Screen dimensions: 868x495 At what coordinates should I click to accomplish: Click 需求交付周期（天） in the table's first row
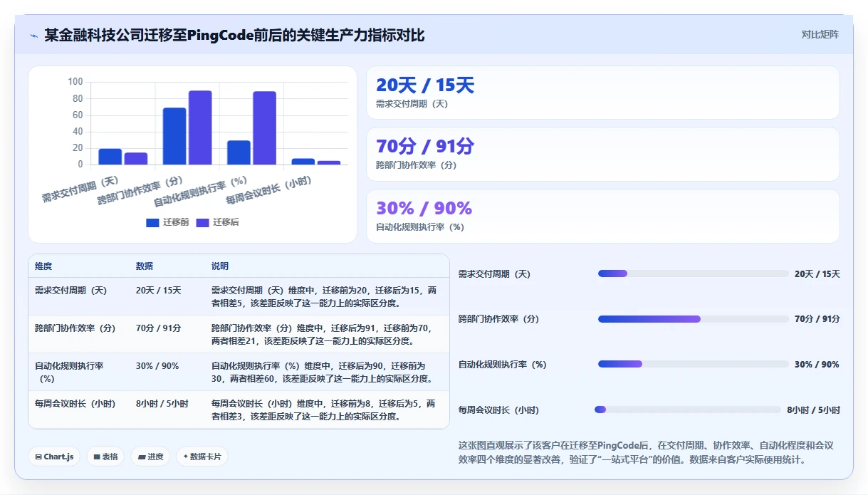click(x=70, y=291)
